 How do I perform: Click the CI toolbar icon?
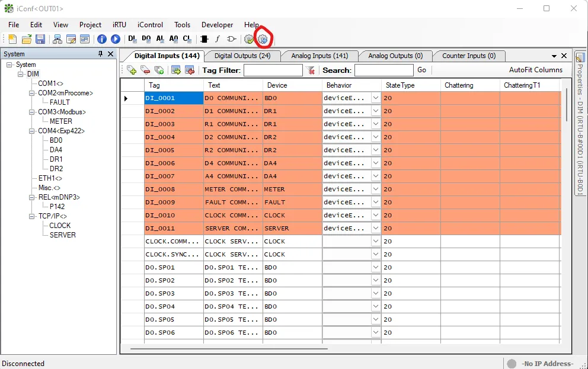point(187,38)
